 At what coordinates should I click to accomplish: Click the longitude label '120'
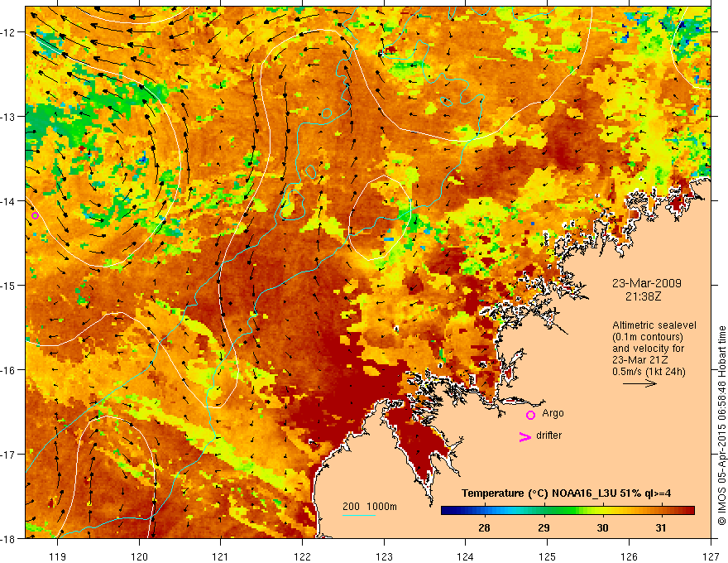(139, 556)
